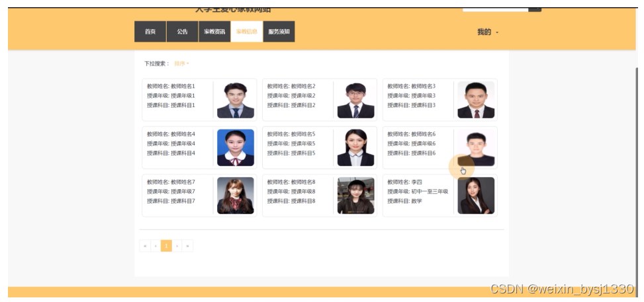The image size is (644, 302).
Task: Click the text 授课科目: 数学
Action: pyautogui.click(x=405, y=201)
